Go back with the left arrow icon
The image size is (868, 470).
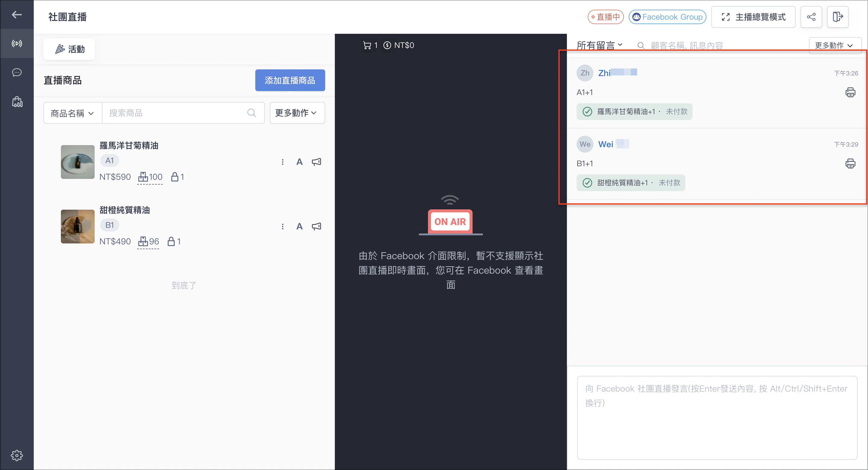pyautogui.click(x=17, y=14)
